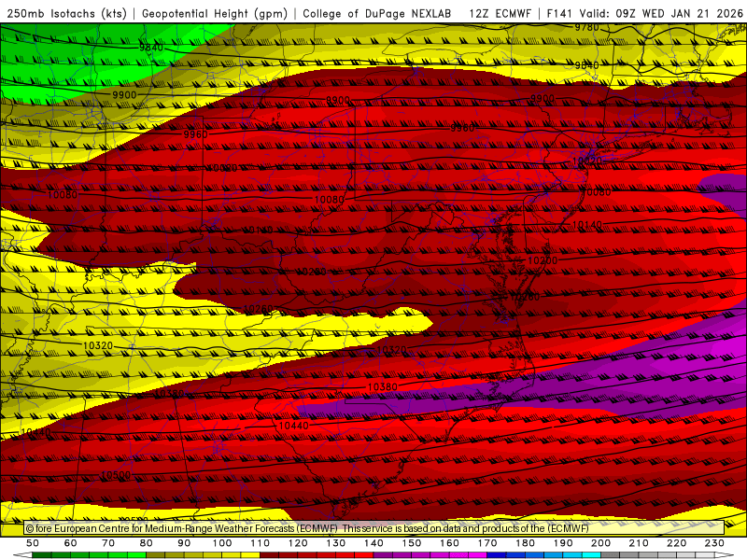
Task: Click the '9780' height contour label
Action: (587, 28)
